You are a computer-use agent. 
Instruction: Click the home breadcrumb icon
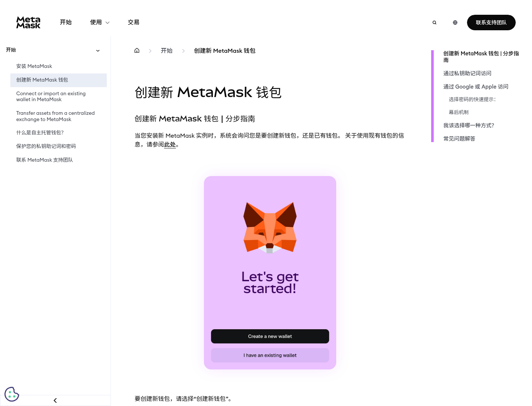coord(137,51)
